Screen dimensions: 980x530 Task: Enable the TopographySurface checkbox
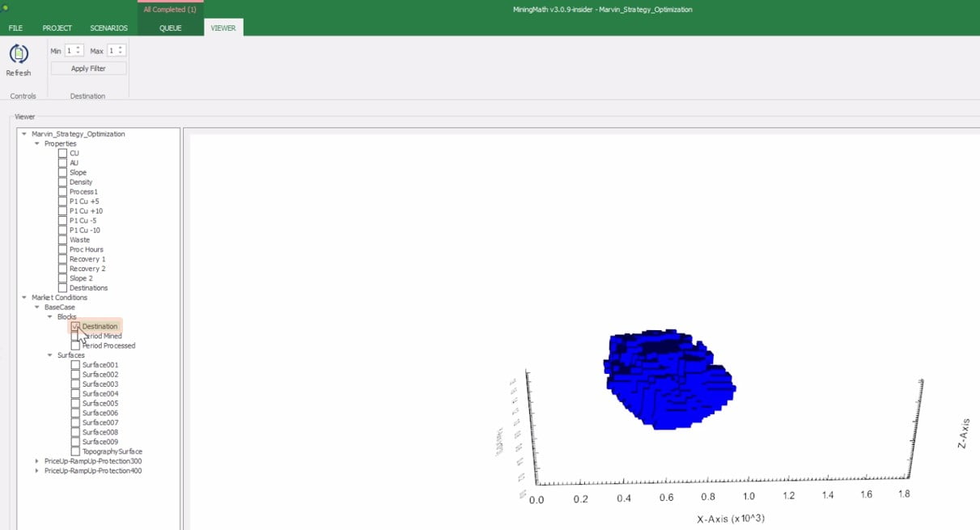75,452
